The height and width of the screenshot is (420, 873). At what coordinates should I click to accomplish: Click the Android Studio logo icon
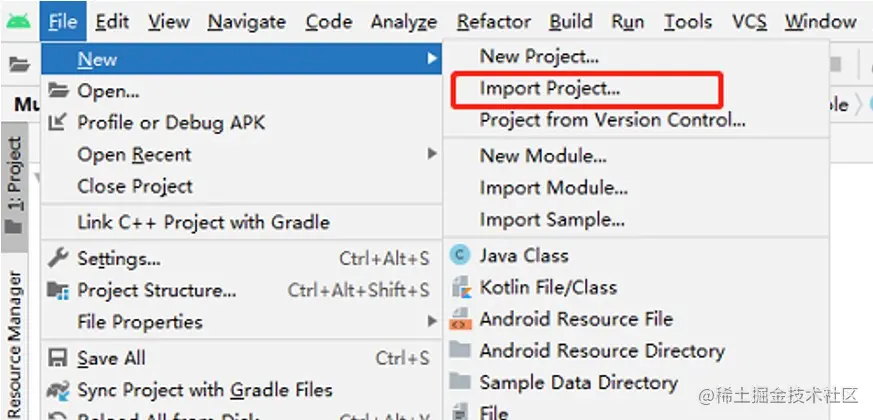click(x=18, y=22)
